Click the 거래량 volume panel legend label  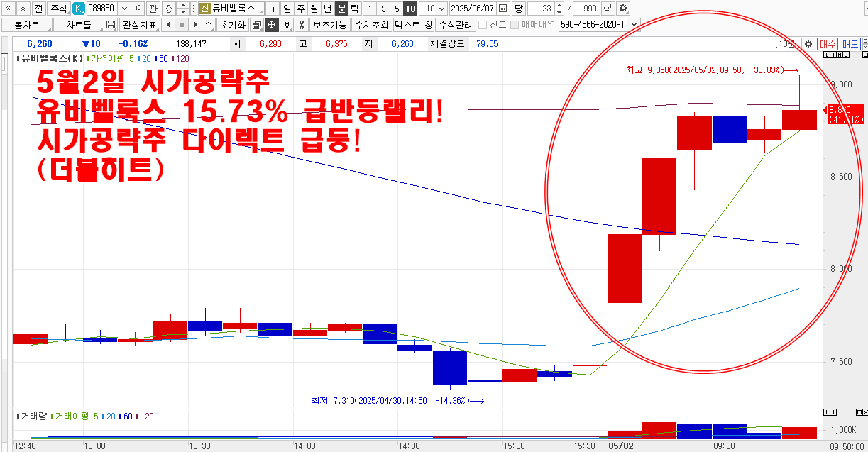click(33, 416)
